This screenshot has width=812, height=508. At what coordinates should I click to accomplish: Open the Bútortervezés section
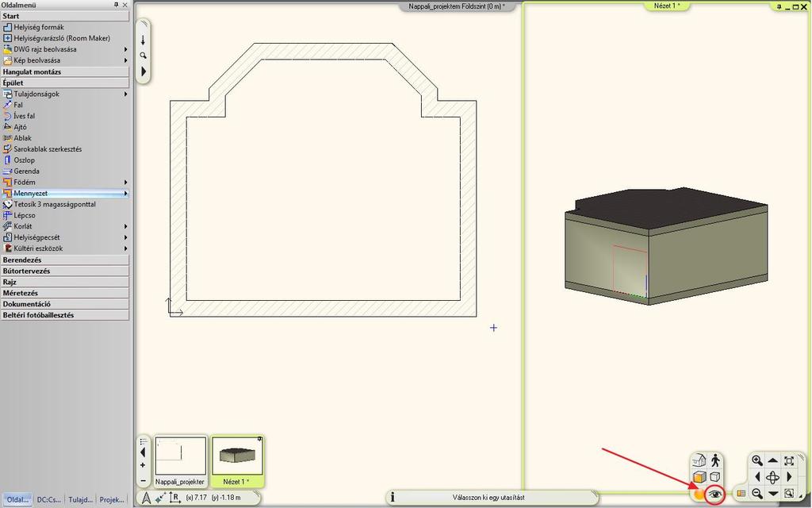click(65, 271)
